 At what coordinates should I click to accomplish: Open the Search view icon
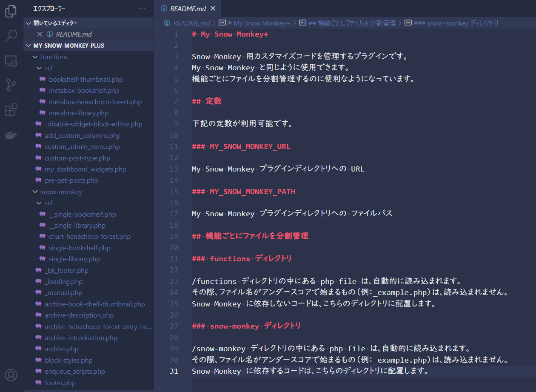click(x=11, y=36)
